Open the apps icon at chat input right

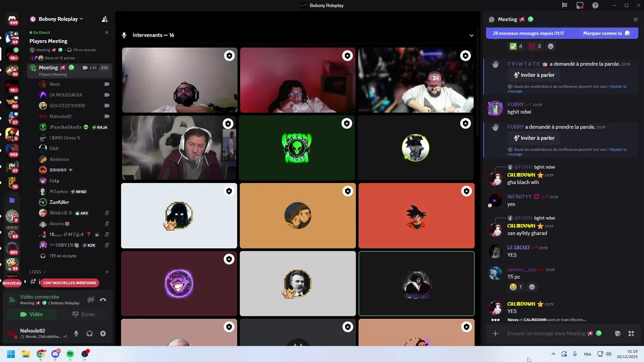click(631, 333)
